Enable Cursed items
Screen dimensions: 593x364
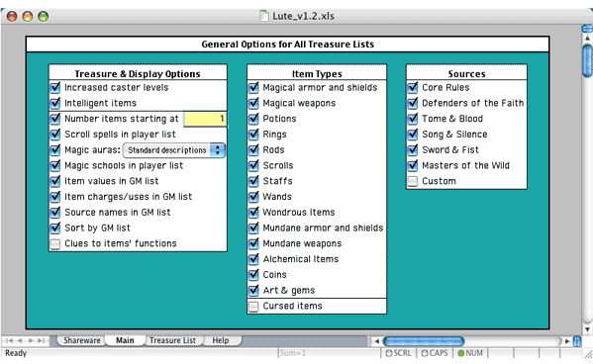tap(253, 307)
